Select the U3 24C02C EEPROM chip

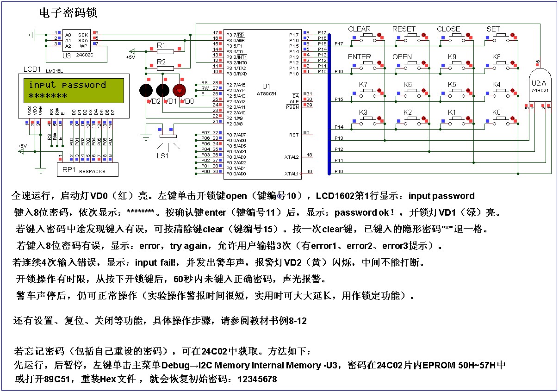pyautogui.click(x=76, y=40)
